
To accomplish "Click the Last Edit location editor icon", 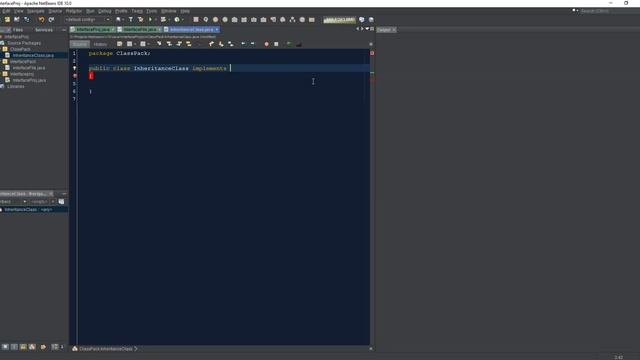I will click(x=120, y=44).
